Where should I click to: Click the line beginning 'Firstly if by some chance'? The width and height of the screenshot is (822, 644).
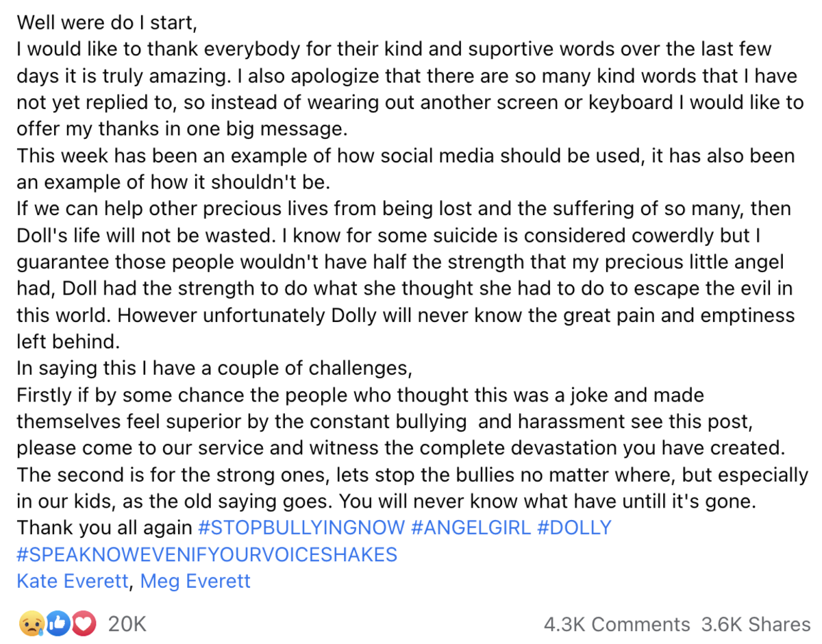pos(360,395)
